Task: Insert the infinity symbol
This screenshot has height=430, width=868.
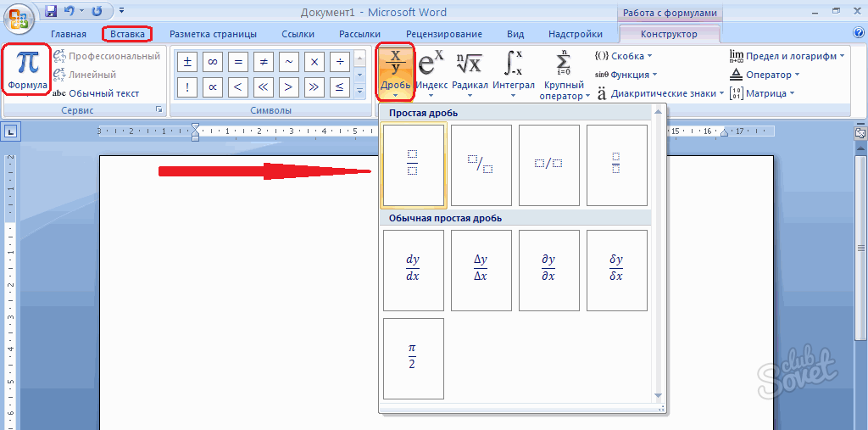Action: coord(213,62)
